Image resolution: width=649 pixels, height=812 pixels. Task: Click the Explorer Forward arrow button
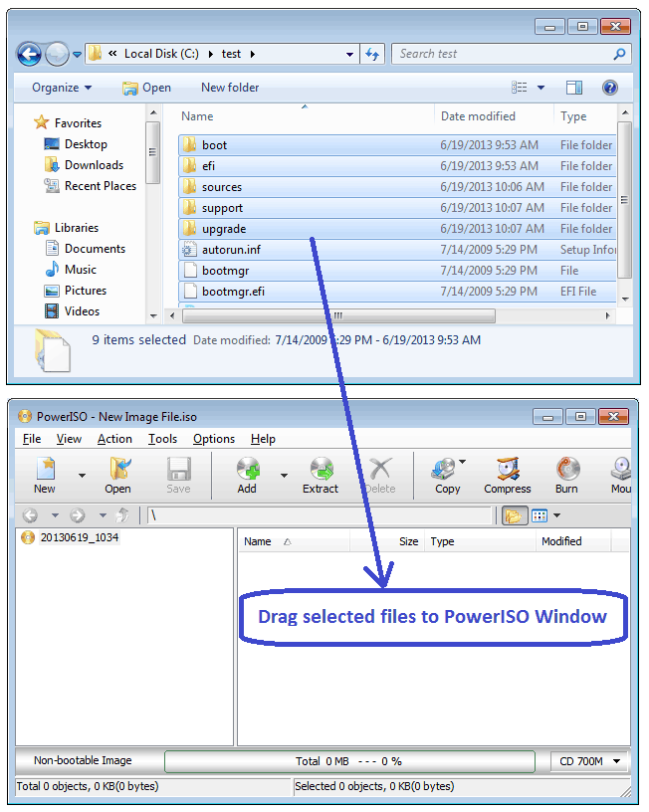[x=57, y=54]
